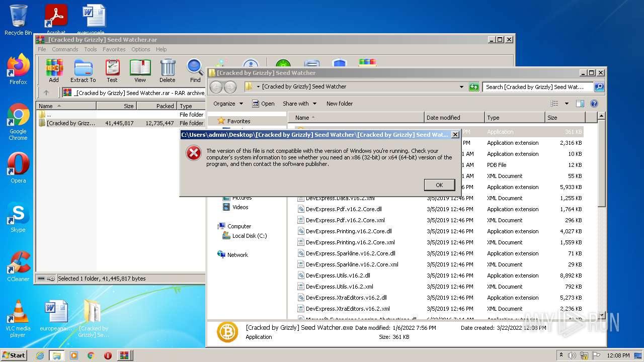Sort WinRAR list by Size column

point(116,106)
